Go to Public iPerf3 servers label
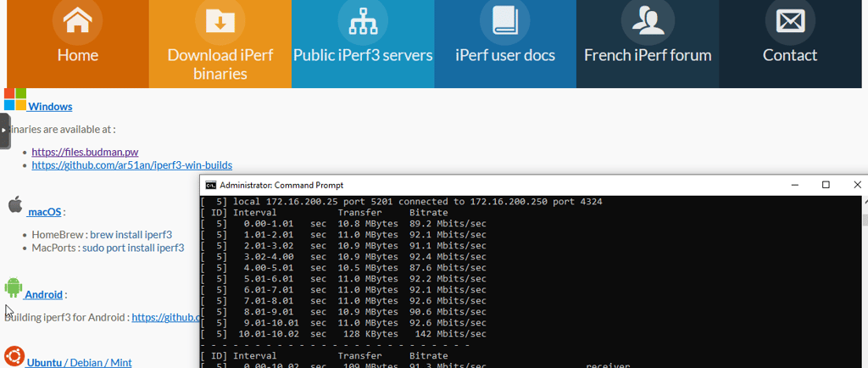This screenshot has width=868, height=368. pyautogui.click(x=363, y=55)
